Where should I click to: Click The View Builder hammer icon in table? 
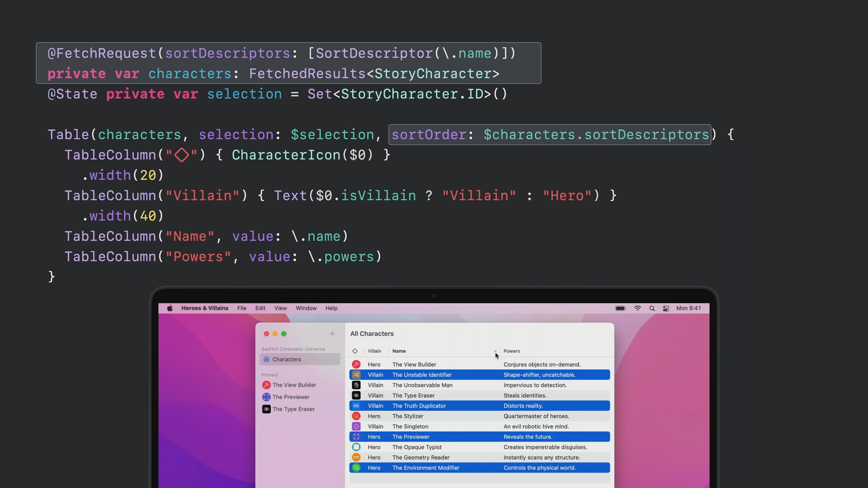[x=356, y=365]
